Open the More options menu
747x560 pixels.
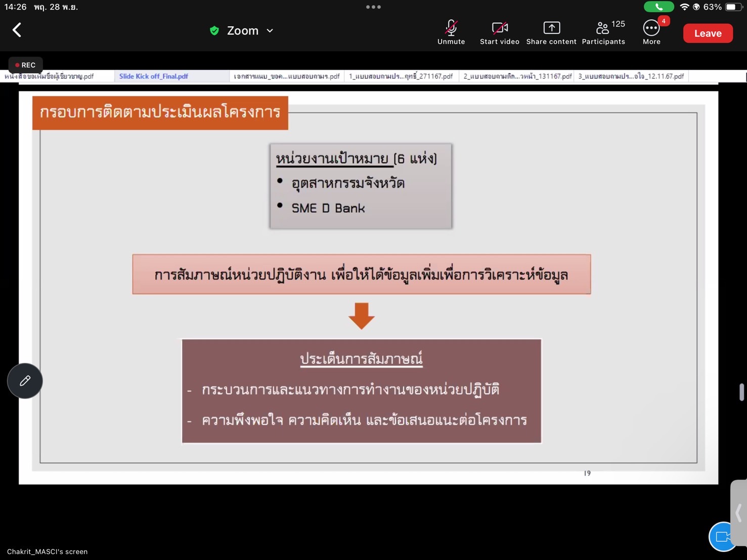coord(651,32)
